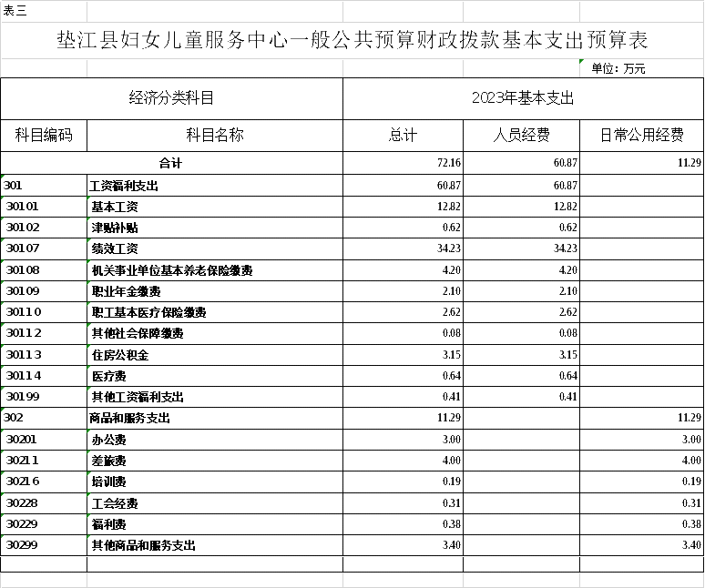Viewport: 705px width, 588px height.
Task: Select code cell 30107
Action: 44,248
